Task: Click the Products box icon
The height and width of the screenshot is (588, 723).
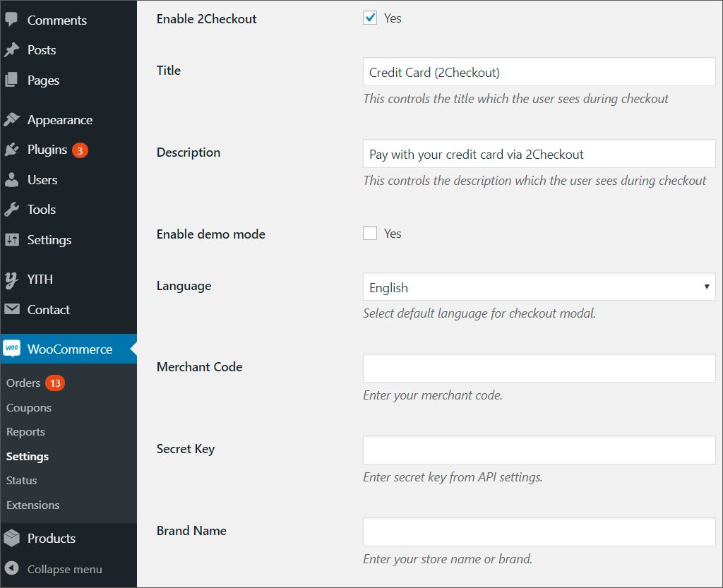Action: pyautogui.click(x=11, y=539)
